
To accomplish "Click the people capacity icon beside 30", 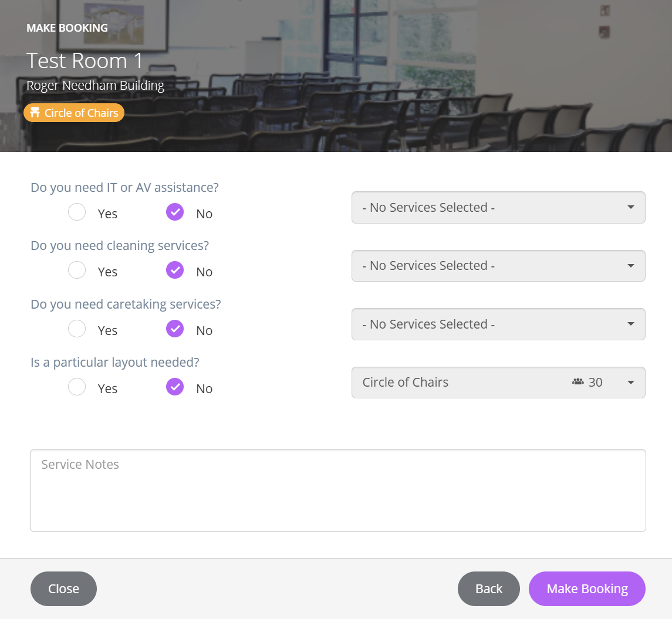I will tap(578, 382).
